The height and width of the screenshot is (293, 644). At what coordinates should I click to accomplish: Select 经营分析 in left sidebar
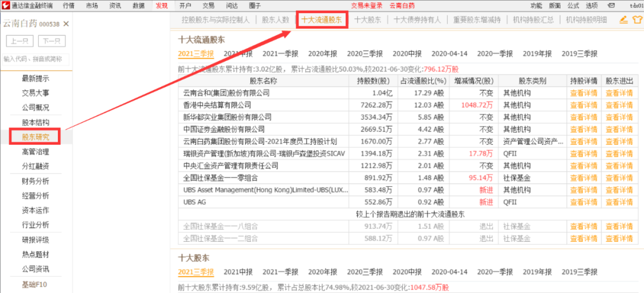click(36, 195)
